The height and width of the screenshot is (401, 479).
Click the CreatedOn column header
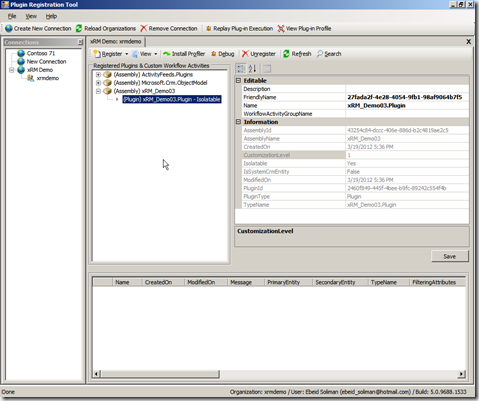pyautogui.click(x=163, y=282)
